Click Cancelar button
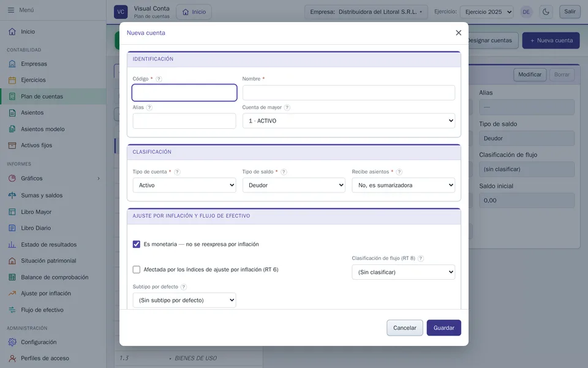Viewport: 588px width, 368px height. 405,328
